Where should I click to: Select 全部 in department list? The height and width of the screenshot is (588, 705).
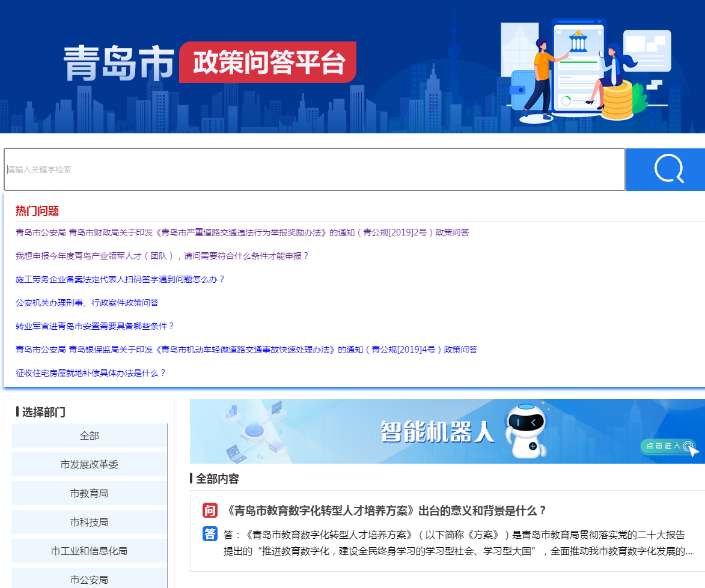coord(89,436)
